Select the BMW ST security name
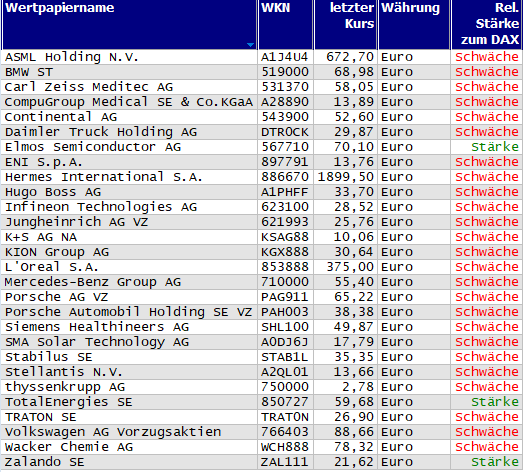 pyautogui.click(x=29, y=72)
